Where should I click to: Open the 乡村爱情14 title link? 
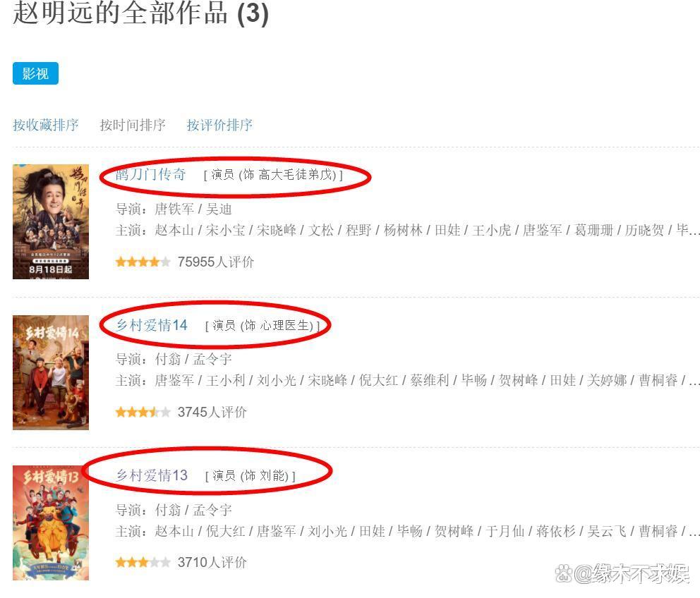(152, 325)
